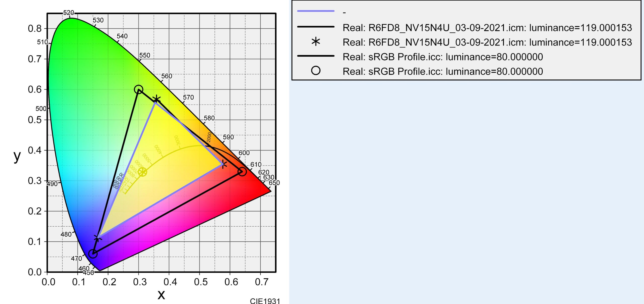Image resolution: width=644 pixels, height=304 pixels.
Task: Click the x-axis tick label 0.1
Action: [79, 282]
